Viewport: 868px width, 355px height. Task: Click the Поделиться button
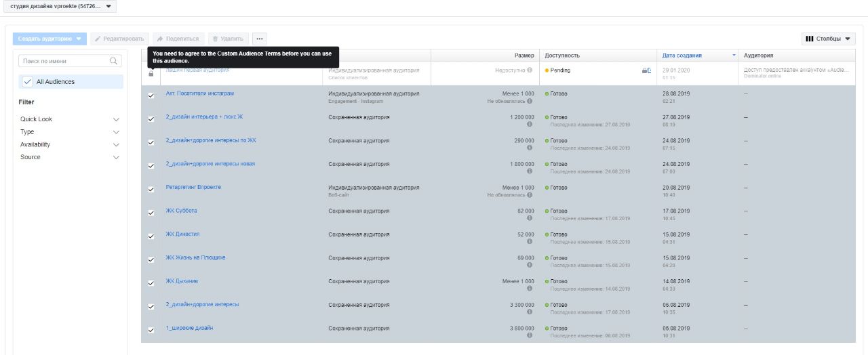178,39
